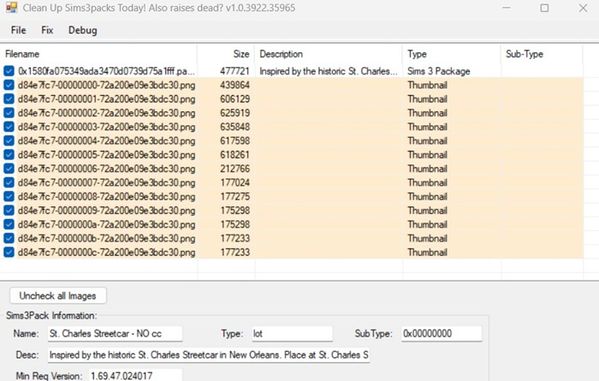Uncheck the d84e7fc7-0000000c thumbnail checkbox
Image resolution: width=599 pixels, height=381 pixels.
pos(9,252)
